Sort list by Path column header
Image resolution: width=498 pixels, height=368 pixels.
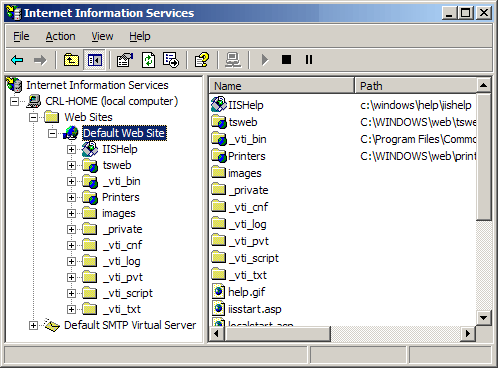click(x=416, y=86)
